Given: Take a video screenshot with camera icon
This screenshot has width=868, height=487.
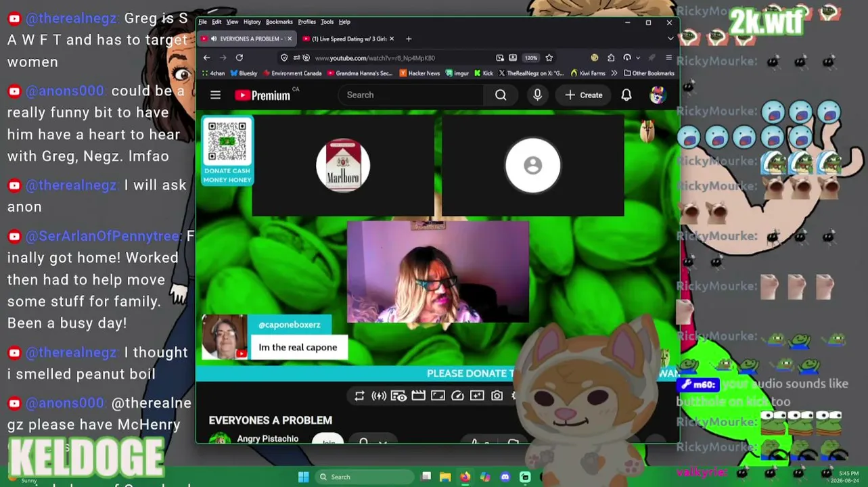Looking at the screenshot, I should click(497, 396).
